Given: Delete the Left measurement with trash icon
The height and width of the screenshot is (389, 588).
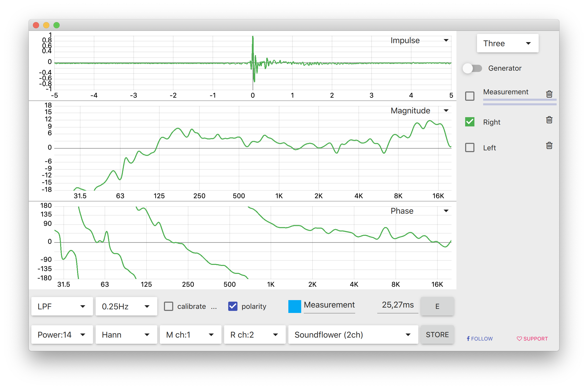Looking at the screenshot, I should pos(549,146).
